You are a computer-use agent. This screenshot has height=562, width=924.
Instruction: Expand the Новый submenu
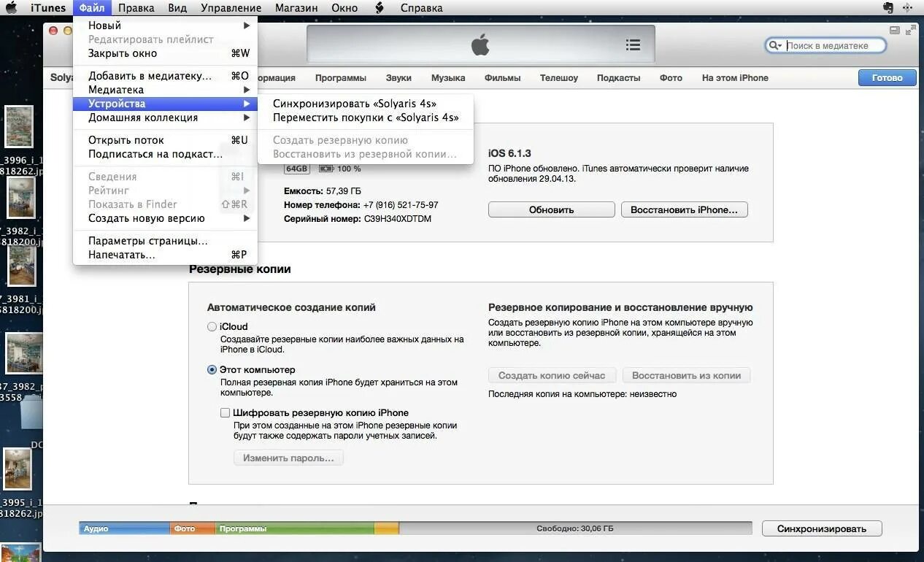tap(165, 26)
